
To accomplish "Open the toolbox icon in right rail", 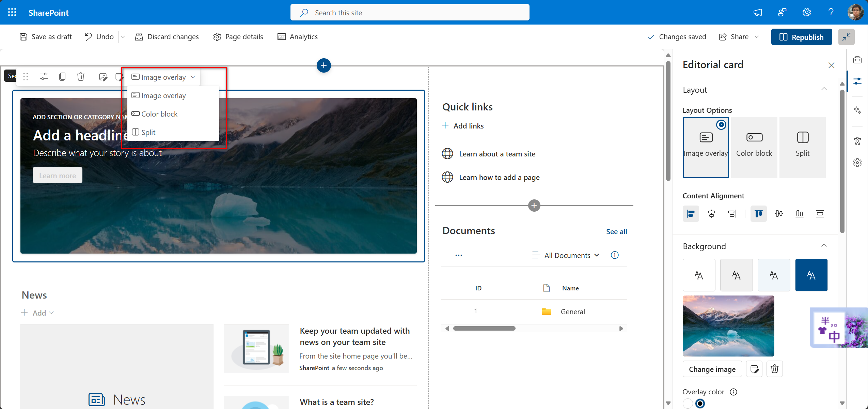I will [x=857, y=60].
